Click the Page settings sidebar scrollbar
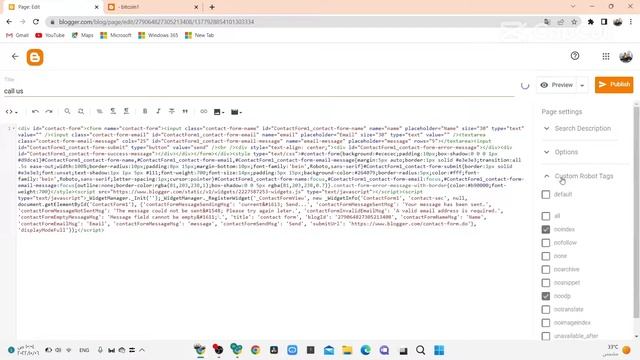 (x=636, y=212)
